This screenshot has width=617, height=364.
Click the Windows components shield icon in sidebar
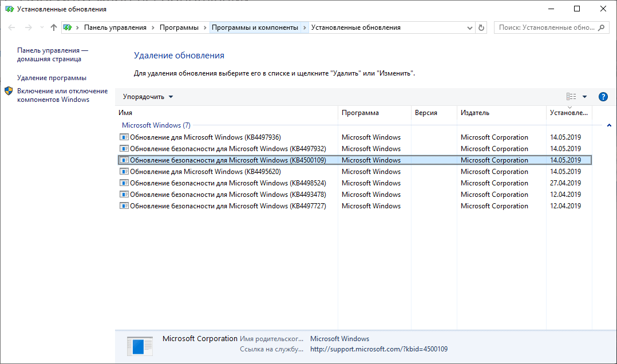9,90
